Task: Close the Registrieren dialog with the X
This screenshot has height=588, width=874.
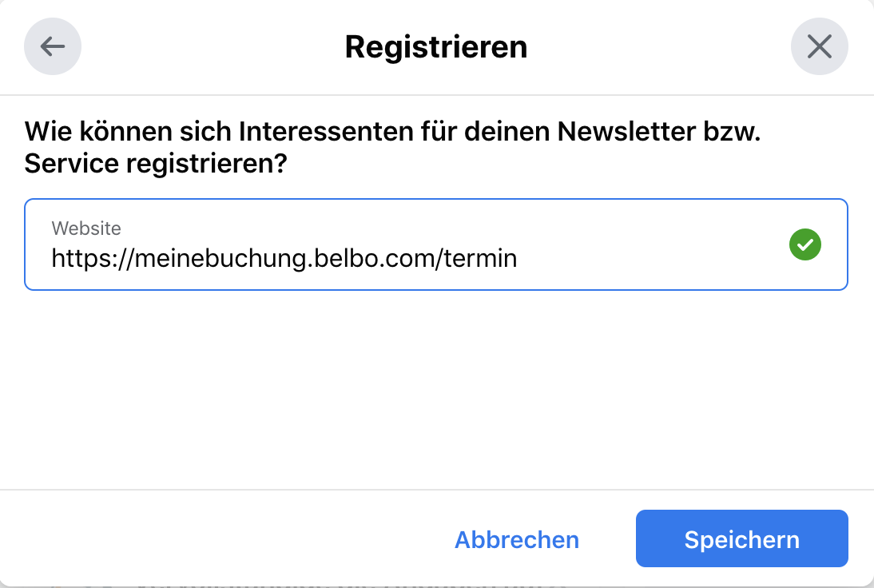Action: pos(820,46)
